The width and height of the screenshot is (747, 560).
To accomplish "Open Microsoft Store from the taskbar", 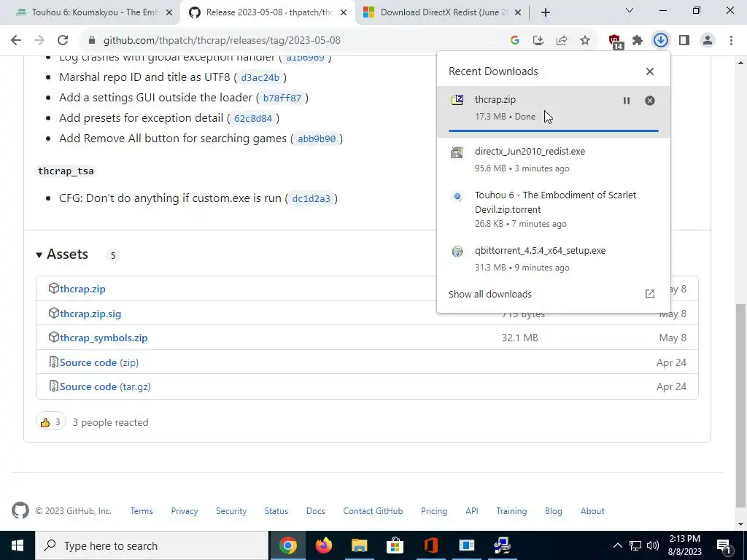I will coord(395,545).
